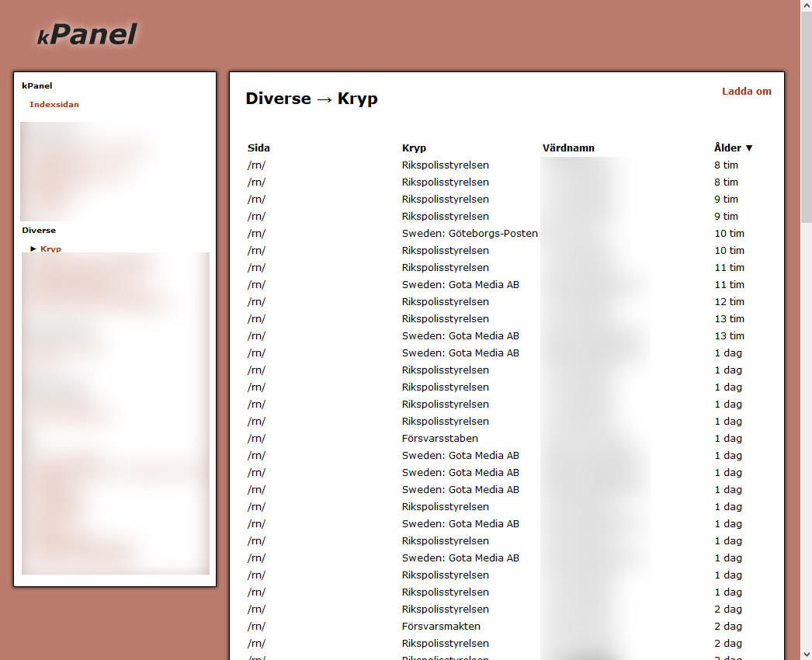Select the first Gota Media AB entry
Viewport: 812px width, 660px height.
click(x=460, y=285)
